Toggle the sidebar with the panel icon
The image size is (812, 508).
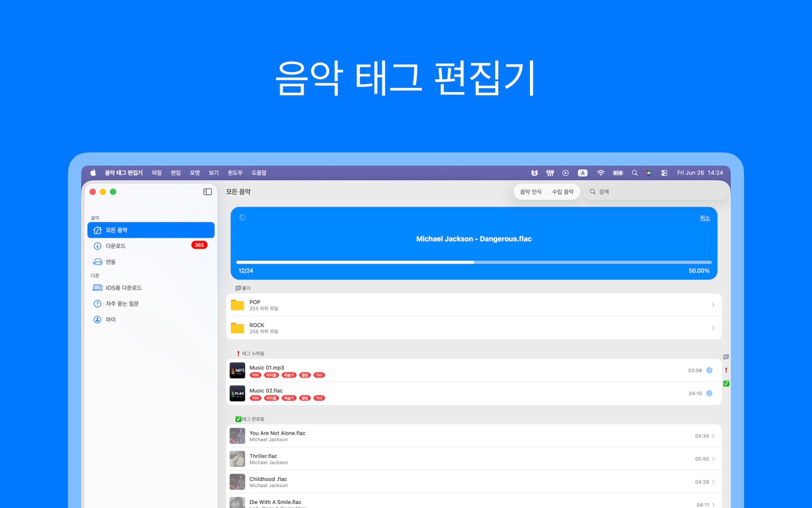[x=208, y=192]
